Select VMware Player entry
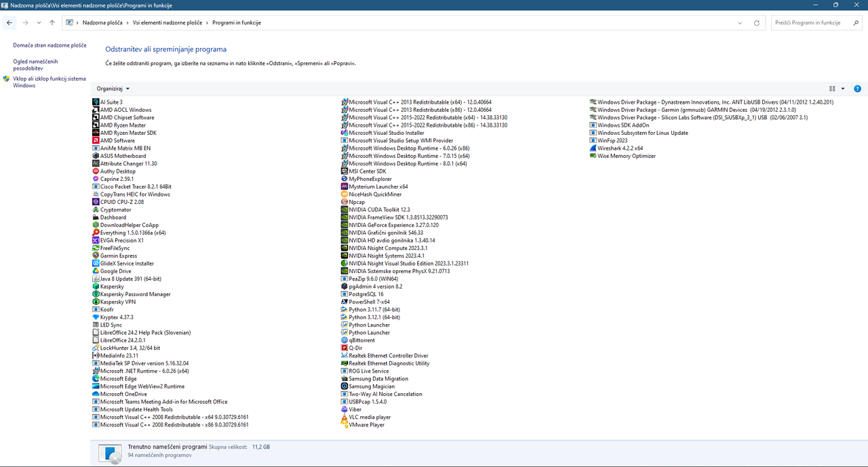The height and width of the screenshot is (467, 868). tap(362, 425)
